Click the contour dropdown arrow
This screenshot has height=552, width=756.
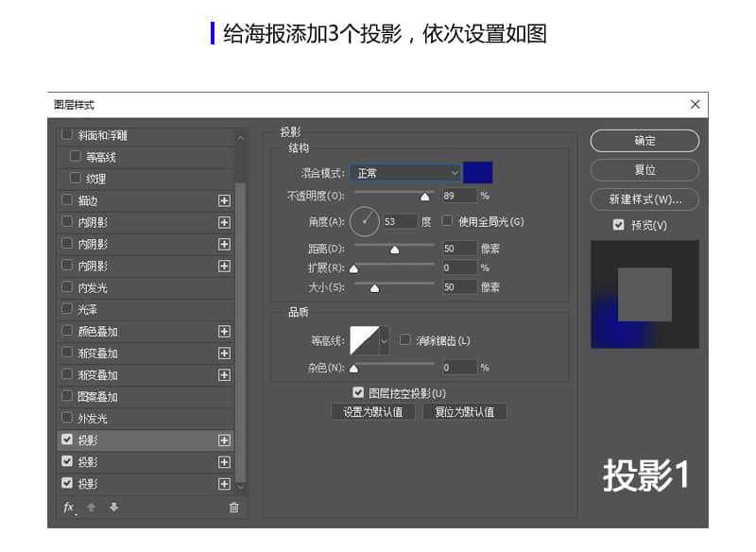click(x=384, y=341)
